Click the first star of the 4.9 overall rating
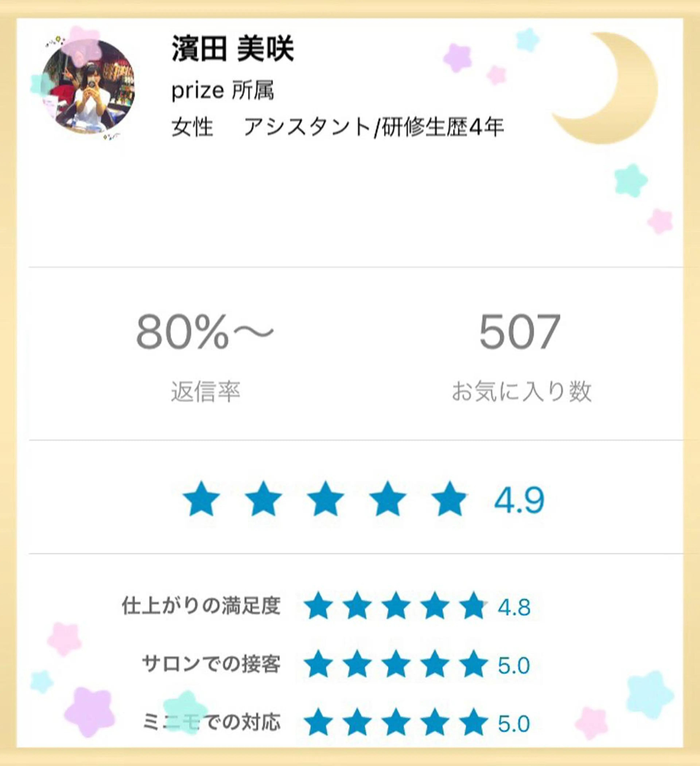The image size is (700, 766). 201,499
